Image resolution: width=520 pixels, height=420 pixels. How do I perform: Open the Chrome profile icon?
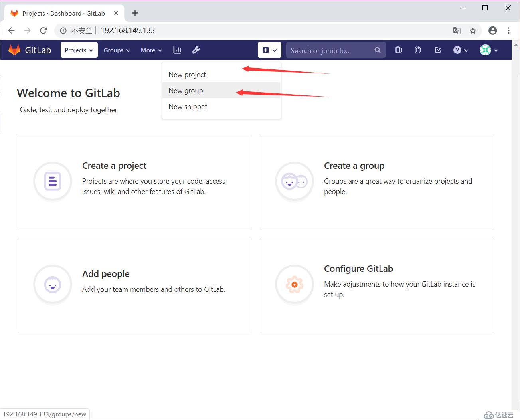pyautogui.click(x=493, y=30)
